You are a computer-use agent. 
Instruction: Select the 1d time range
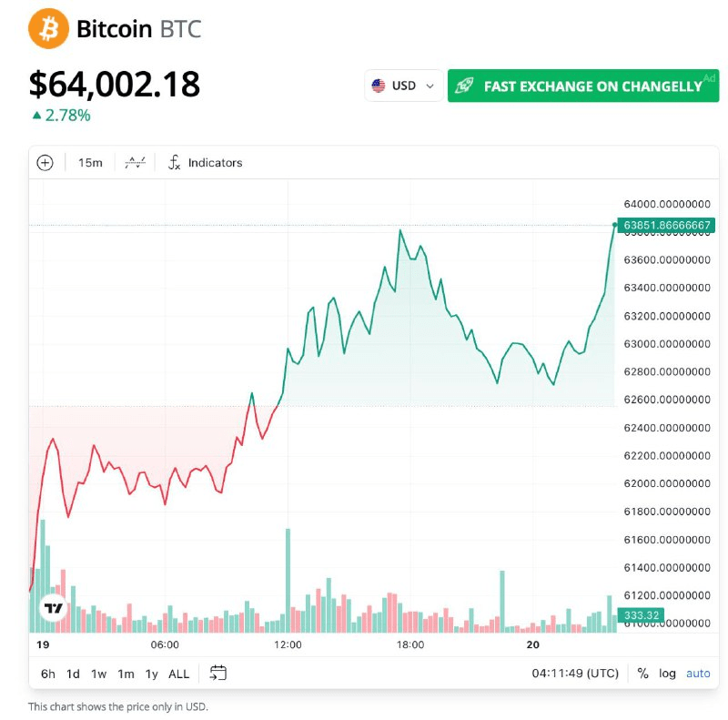[73, 674]
